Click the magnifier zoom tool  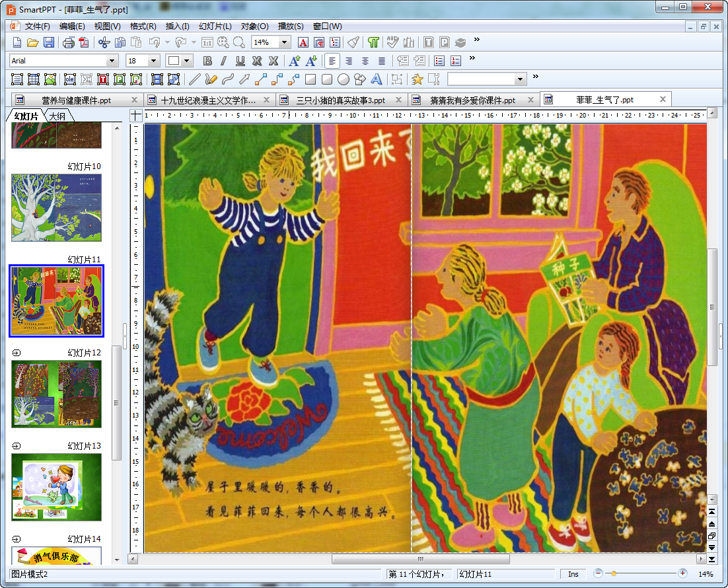[x=239, y=43]
